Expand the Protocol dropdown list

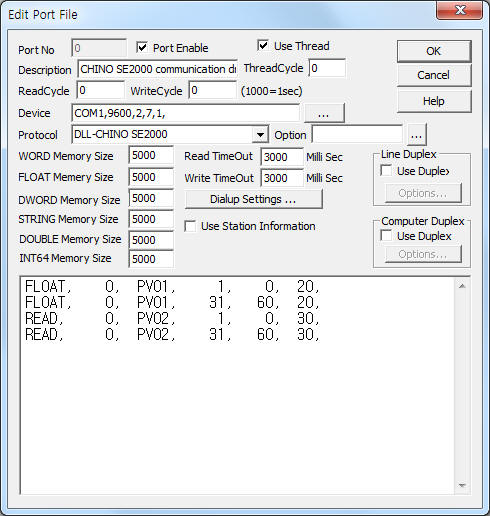click(260, 135)
